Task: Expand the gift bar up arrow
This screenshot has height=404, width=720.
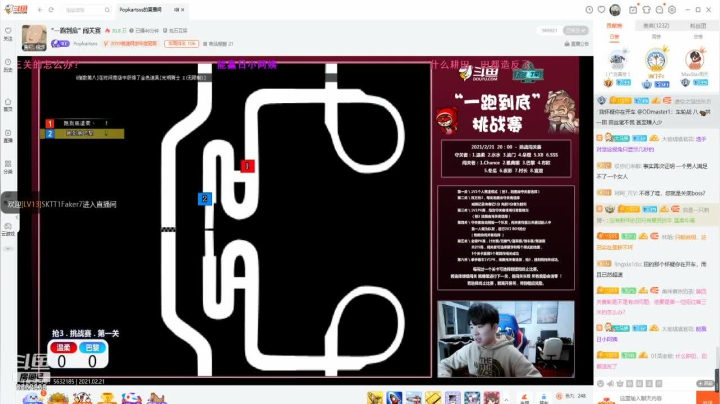Action: point(506,398)
